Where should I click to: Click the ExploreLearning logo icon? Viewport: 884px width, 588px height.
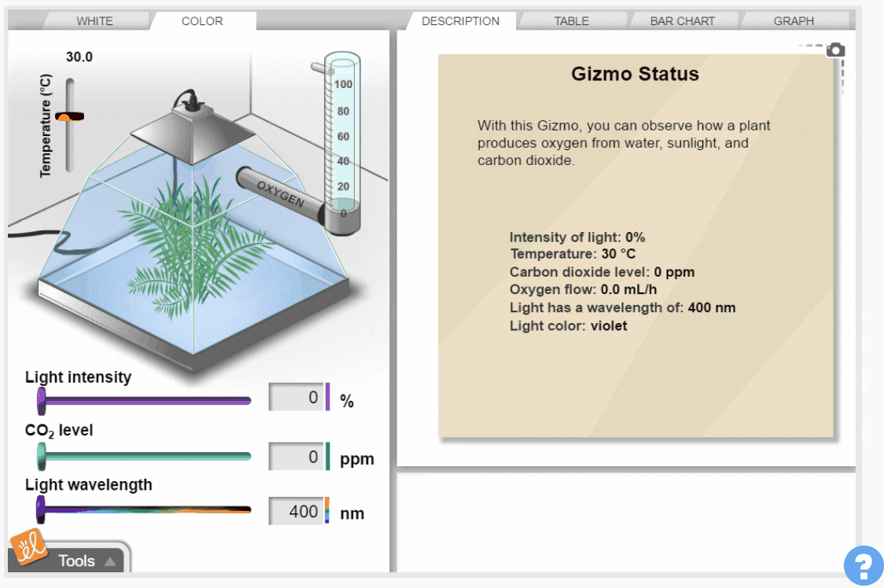click(x=28, y=549)
